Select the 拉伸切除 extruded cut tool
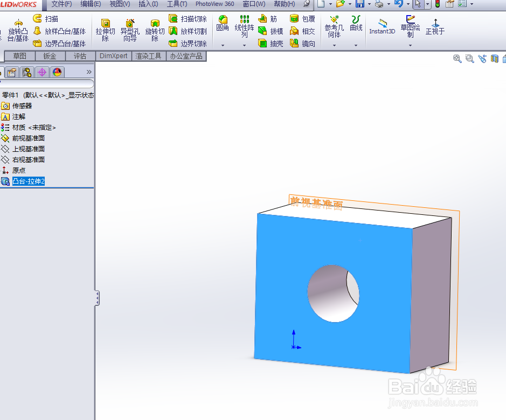Screen dimensions: 506x420 coord(105,31)
